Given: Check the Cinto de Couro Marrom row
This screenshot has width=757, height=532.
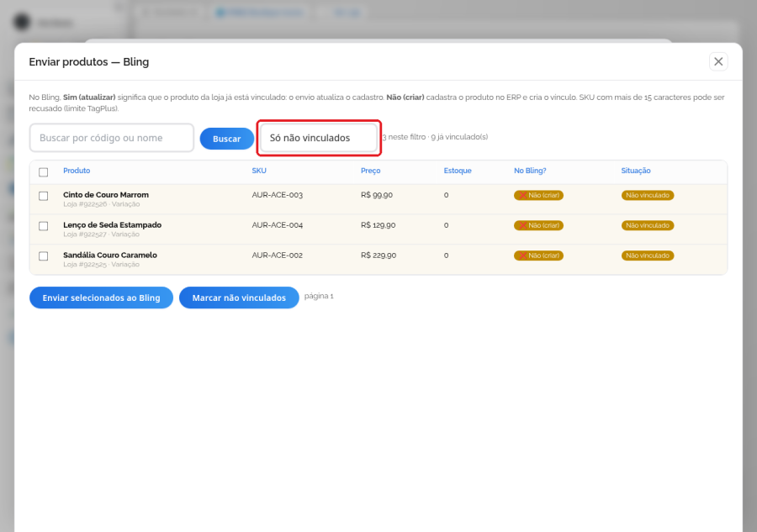Looking at the screenshot, I should (x=44, y=196).
